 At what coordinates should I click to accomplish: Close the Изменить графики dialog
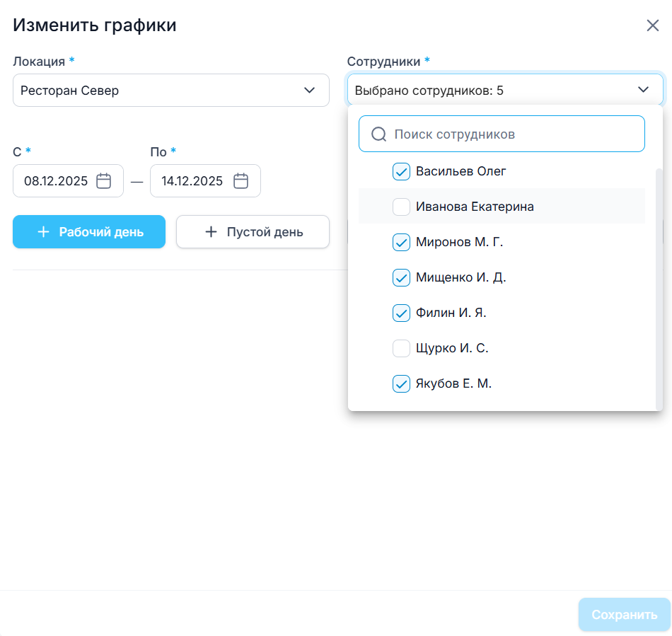652,25
